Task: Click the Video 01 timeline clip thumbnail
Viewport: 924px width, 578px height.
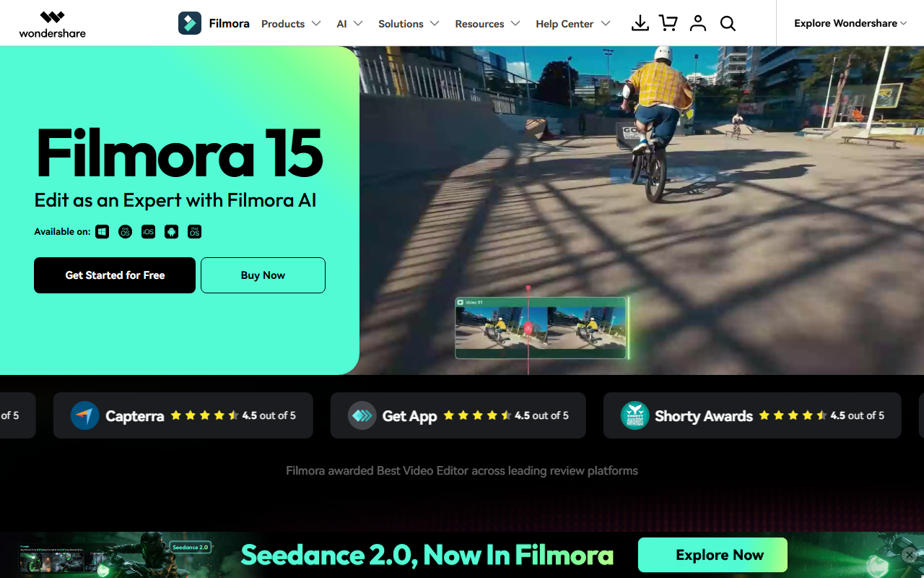Action: coord(541,328)
